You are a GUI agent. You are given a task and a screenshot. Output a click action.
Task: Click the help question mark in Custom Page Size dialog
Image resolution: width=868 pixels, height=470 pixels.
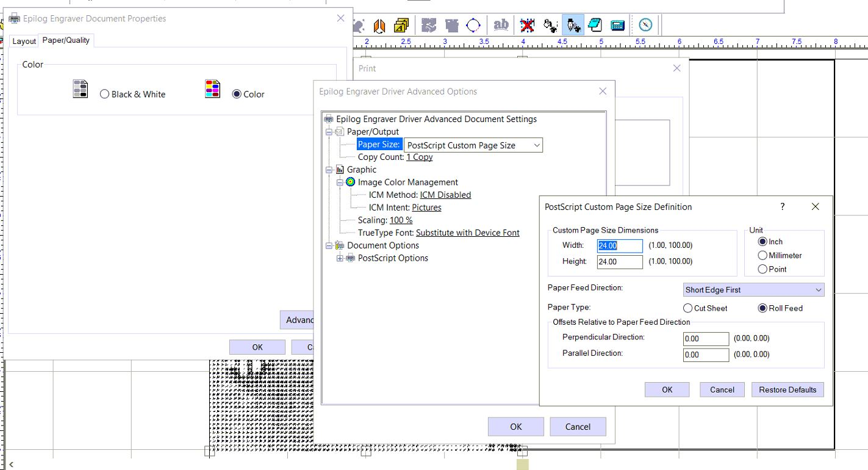783,207
